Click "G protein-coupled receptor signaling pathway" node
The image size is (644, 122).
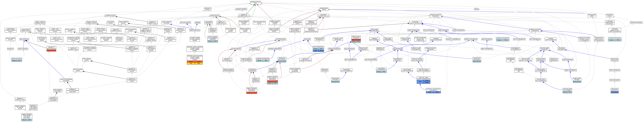point(195,39)
